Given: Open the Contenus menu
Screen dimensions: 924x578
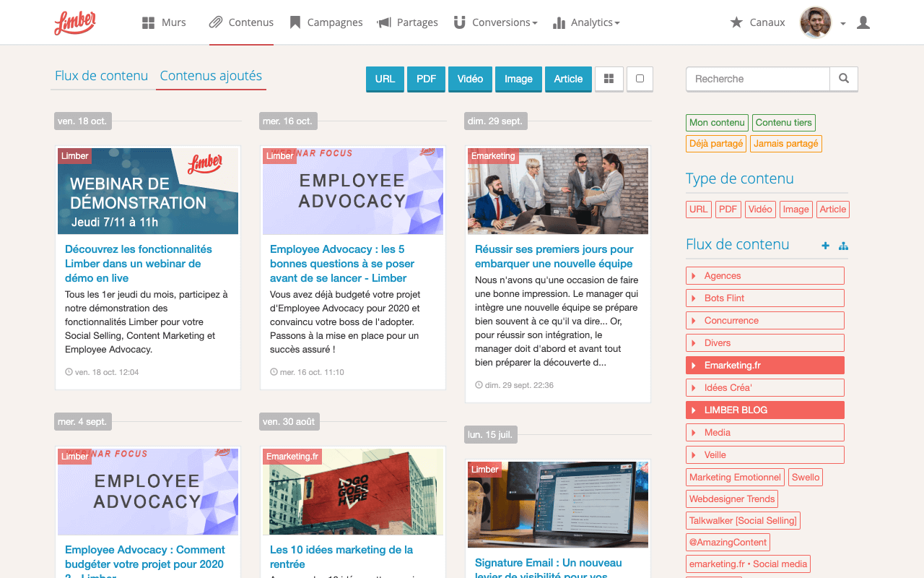Looking at the screenshot, I should [241, 22].
